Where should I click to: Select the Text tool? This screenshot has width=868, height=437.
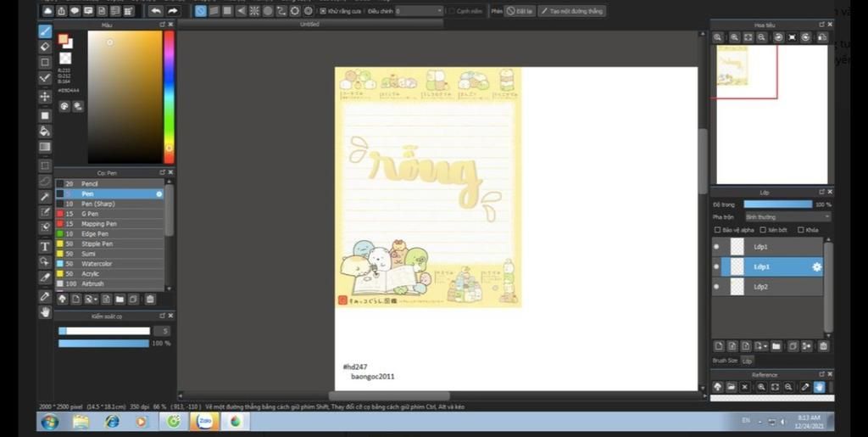click(x=45, y=246)
